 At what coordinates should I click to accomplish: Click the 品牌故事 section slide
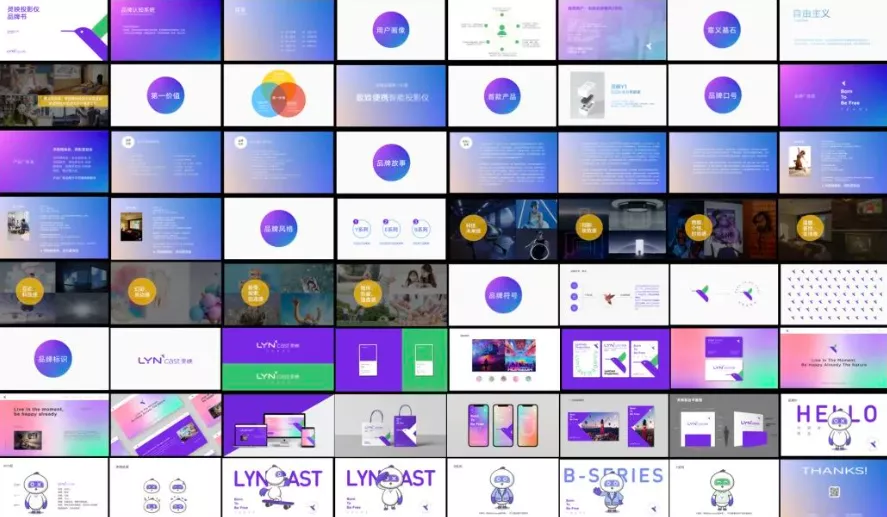coord(391,162)
